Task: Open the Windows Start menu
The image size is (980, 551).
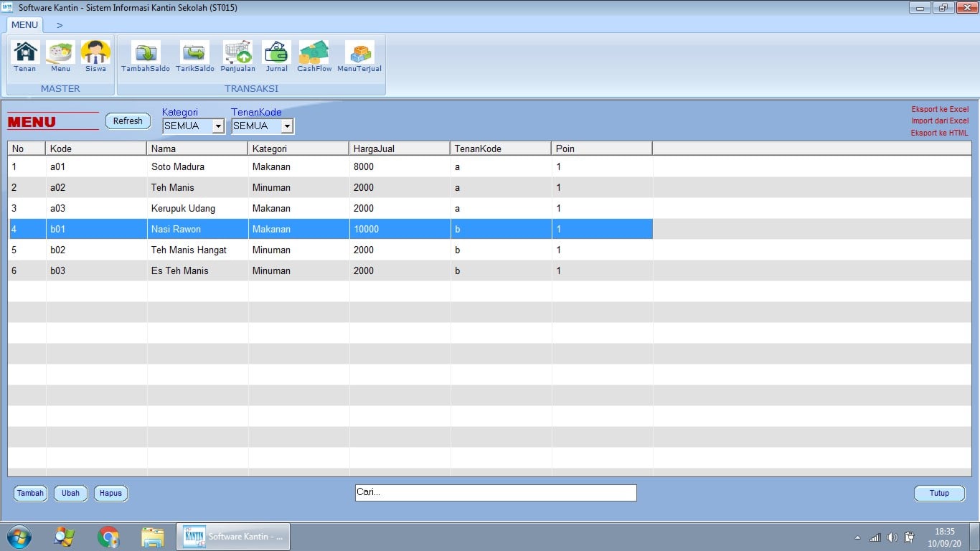Action: [19, 537]
